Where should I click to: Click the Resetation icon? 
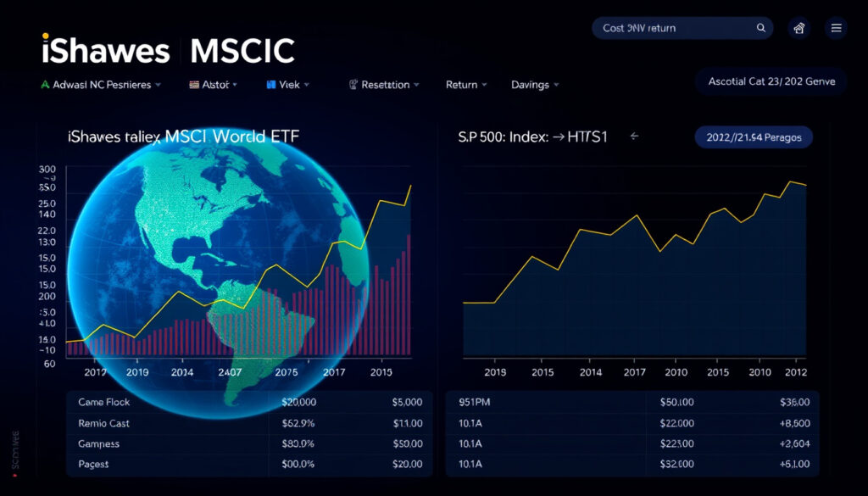click(353, 85)
